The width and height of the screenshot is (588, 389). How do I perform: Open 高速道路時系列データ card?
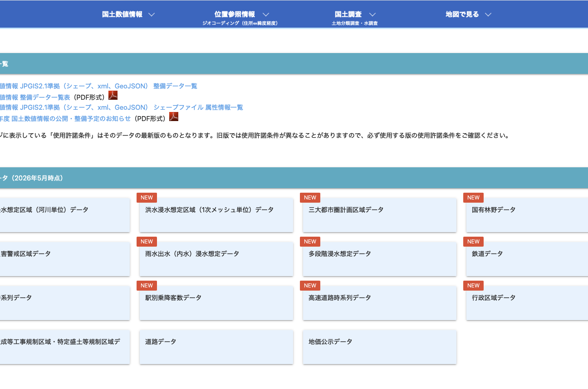point(379,303)
